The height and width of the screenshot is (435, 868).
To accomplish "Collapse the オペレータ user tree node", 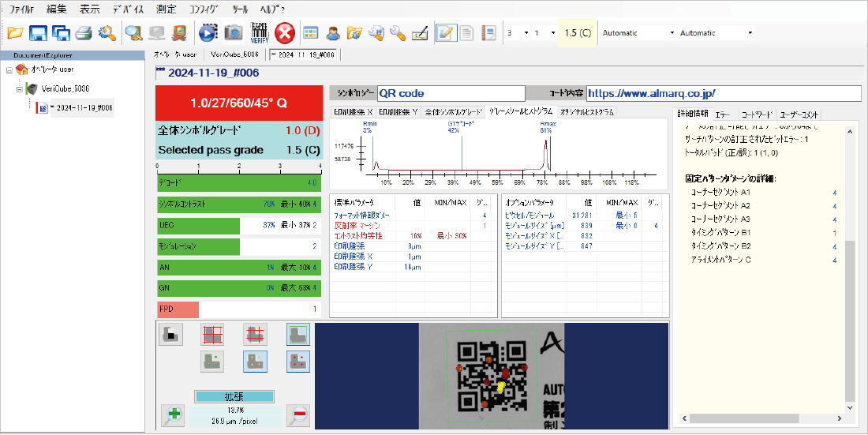I will pyautogui.click(x=9, y=70).
